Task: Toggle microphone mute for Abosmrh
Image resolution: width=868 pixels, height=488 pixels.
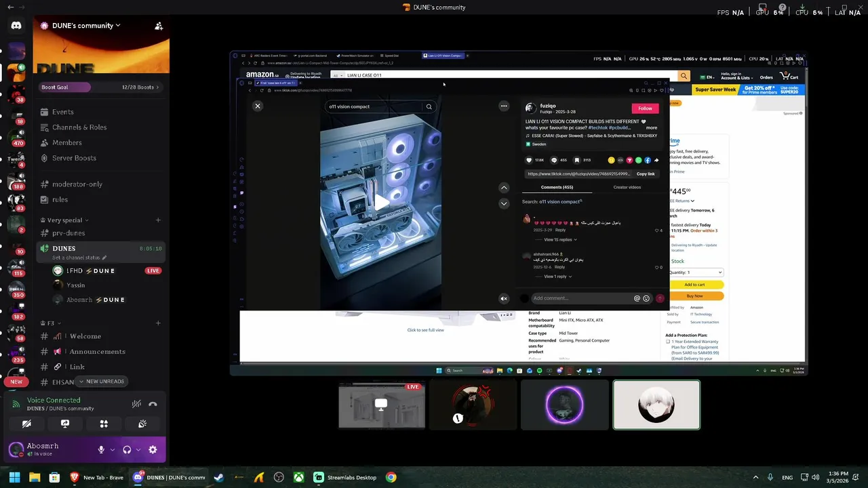Action: pos(101,449)
